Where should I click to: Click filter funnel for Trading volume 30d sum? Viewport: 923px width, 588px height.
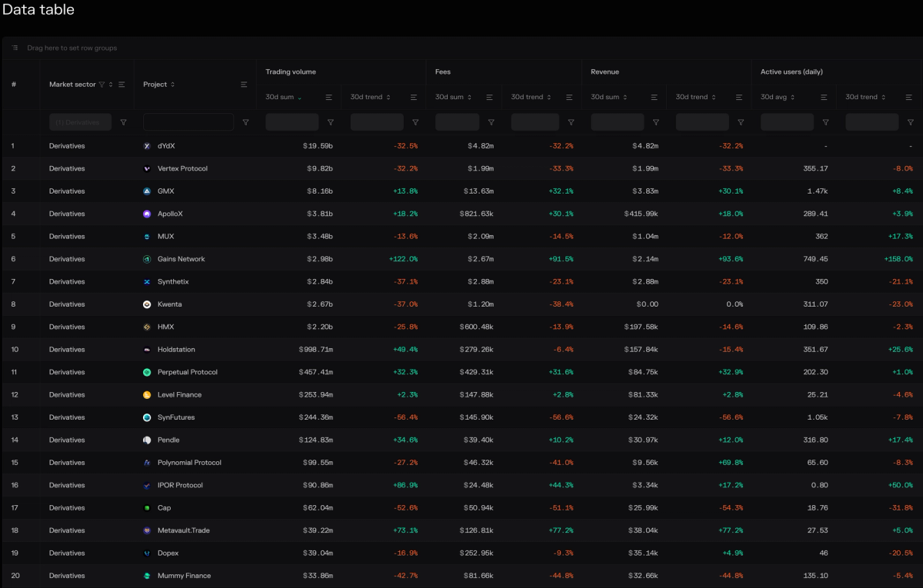(x=330, y=122)
